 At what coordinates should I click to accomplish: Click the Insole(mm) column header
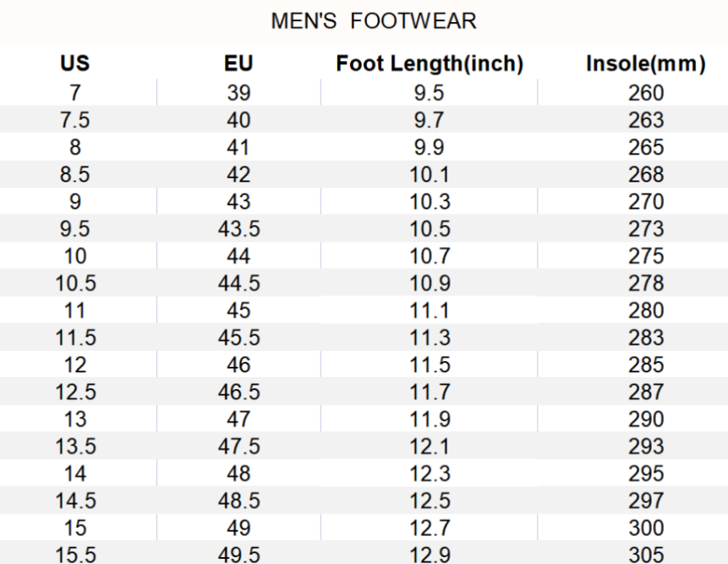(x=646, y=64)
